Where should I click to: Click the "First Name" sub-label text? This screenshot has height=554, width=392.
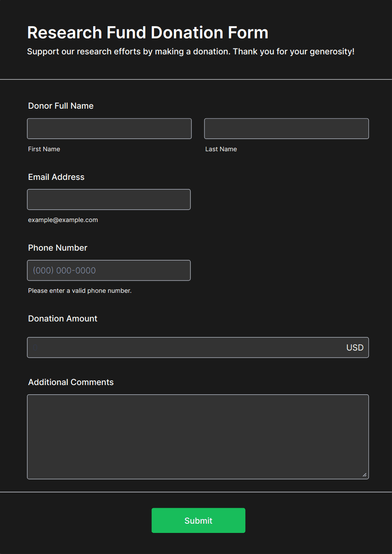(x=44, y=149)
